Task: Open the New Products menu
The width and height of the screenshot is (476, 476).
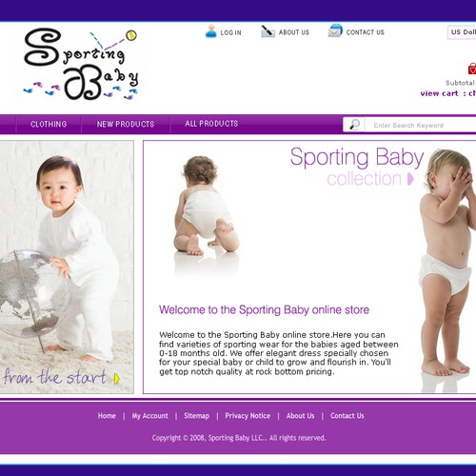Action: point(126,124)
